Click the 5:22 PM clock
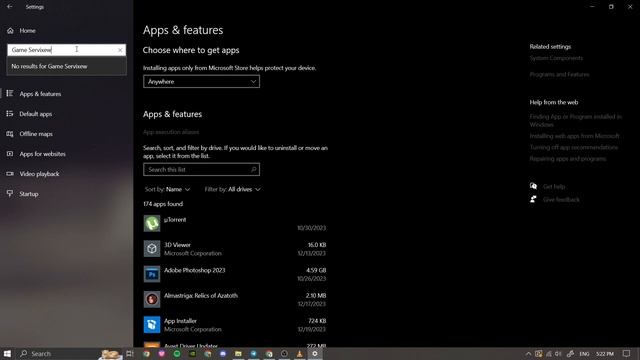 coord(605,354)
